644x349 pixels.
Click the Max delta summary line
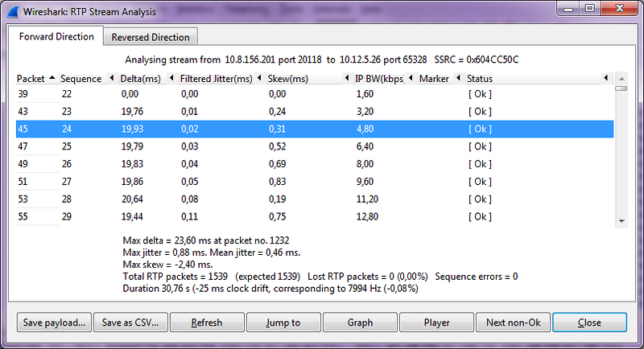[x=206, y=240]
